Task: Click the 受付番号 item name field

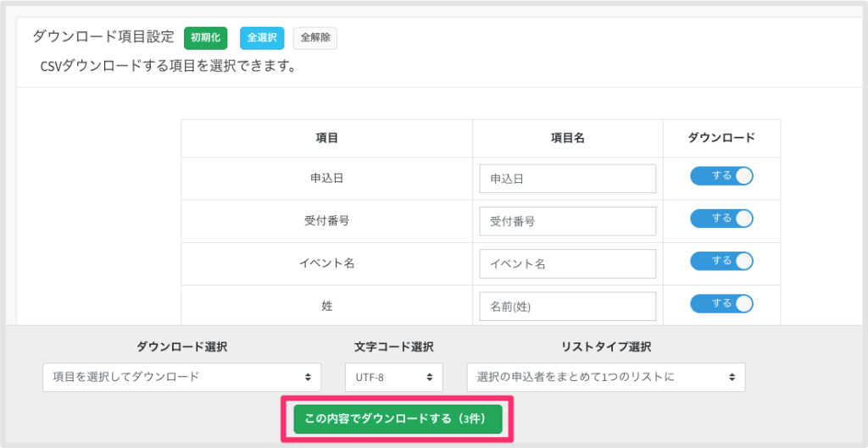Action: pyautogui.click(x=567, y=221)
